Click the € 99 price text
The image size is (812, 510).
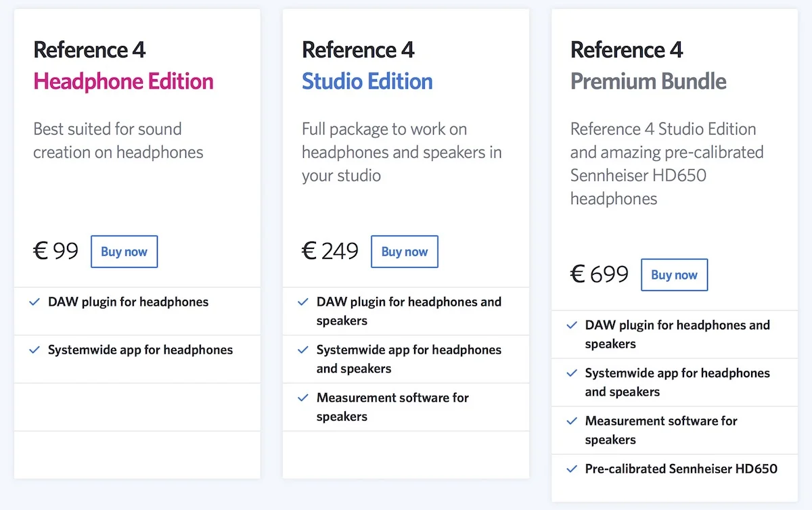tap(56, 252)
